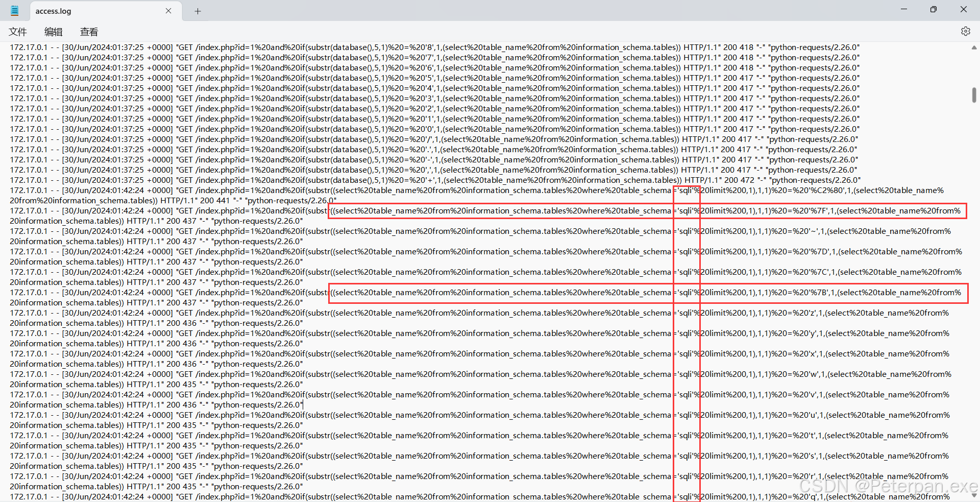Click the scrollbar down arrow

tap(974, 495)
